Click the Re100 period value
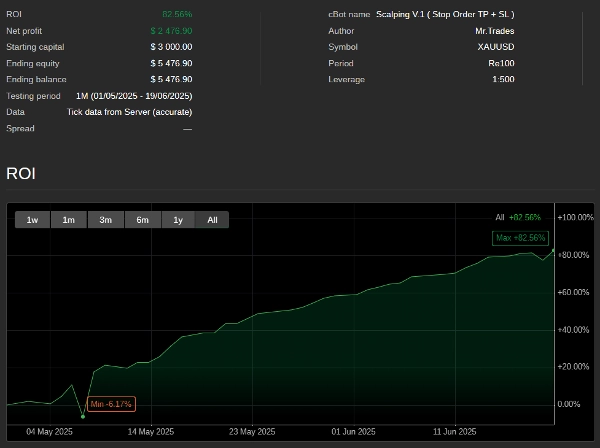This screenshot has width=600, height=448. point(501,63)
